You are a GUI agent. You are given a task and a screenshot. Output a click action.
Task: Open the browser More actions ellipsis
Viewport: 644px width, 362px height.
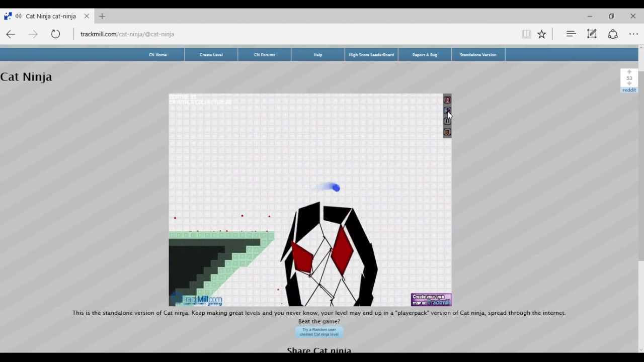(633, 34)
